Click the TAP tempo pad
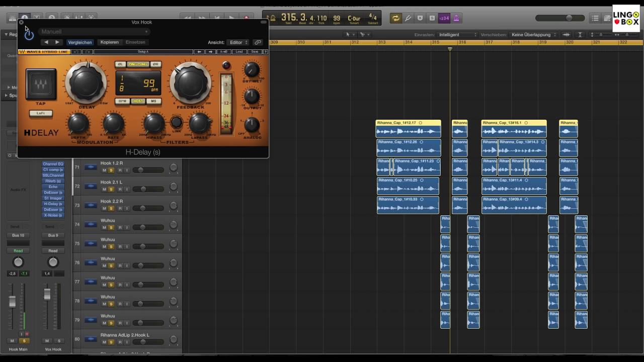Viewport: 644px width, 362px height. 41,84
